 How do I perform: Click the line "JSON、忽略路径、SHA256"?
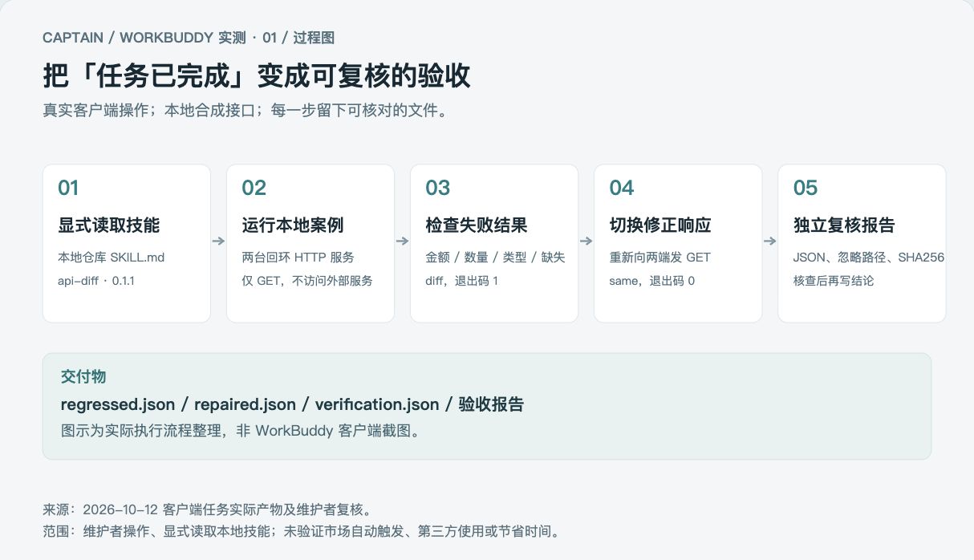coord(869,258)
